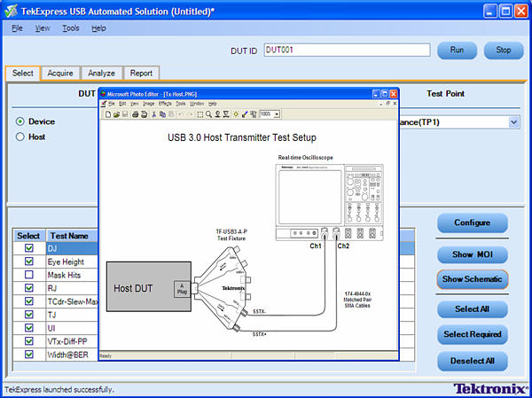Image resolution: width=532 pixels, height=398 pixels.
Task: Click the New document icon in Photo Editor
Action: click(x=107, y=113)
